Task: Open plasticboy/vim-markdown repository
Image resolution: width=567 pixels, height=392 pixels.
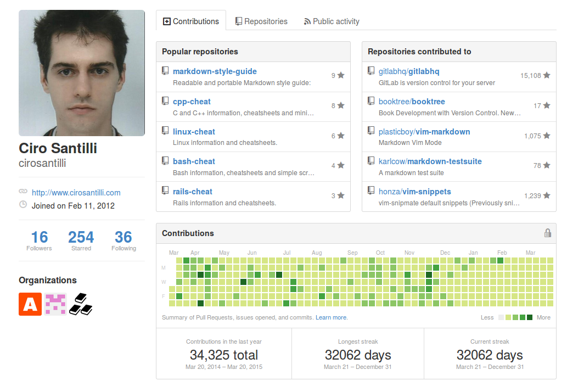Action: (x=424, y=132)
